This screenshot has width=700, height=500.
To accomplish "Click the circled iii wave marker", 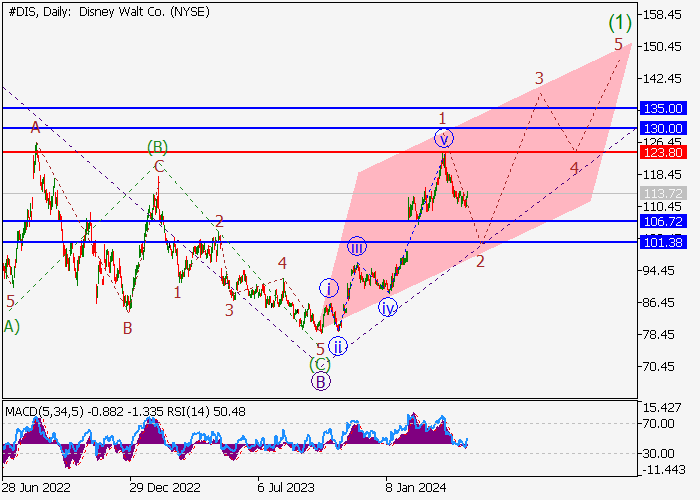I will (357, 246).
